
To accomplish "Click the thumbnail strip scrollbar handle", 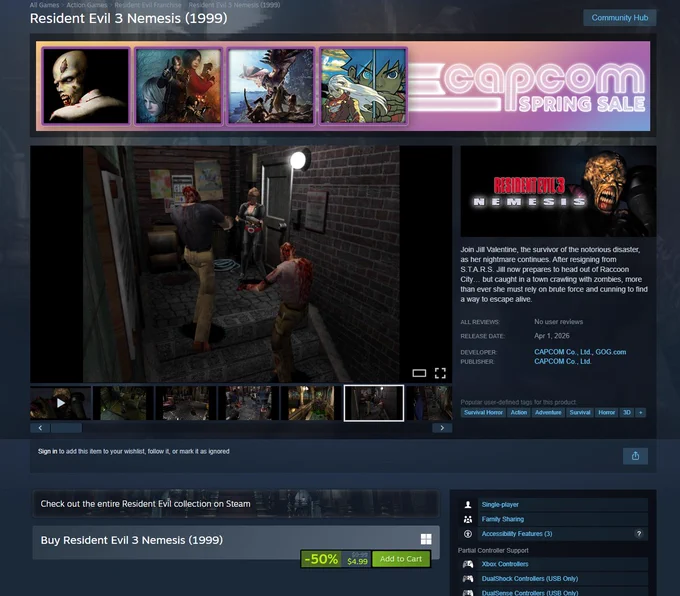I will (66, 428).
